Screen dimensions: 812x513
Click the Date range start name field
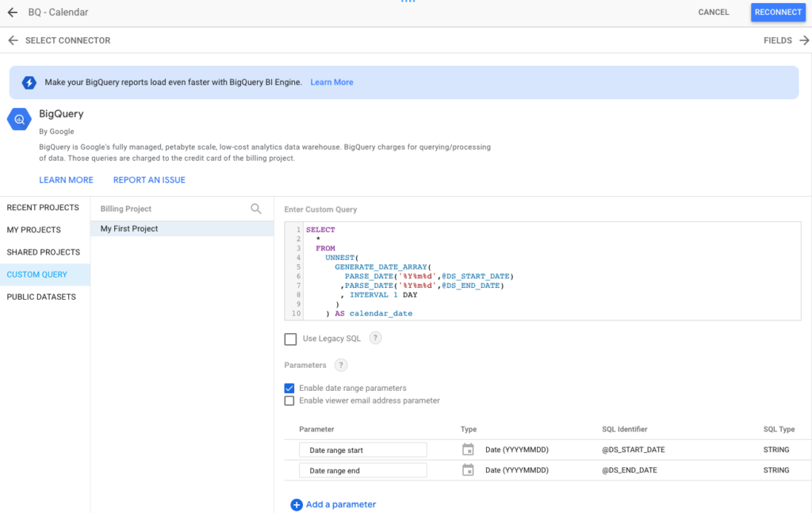coord(363,450)
